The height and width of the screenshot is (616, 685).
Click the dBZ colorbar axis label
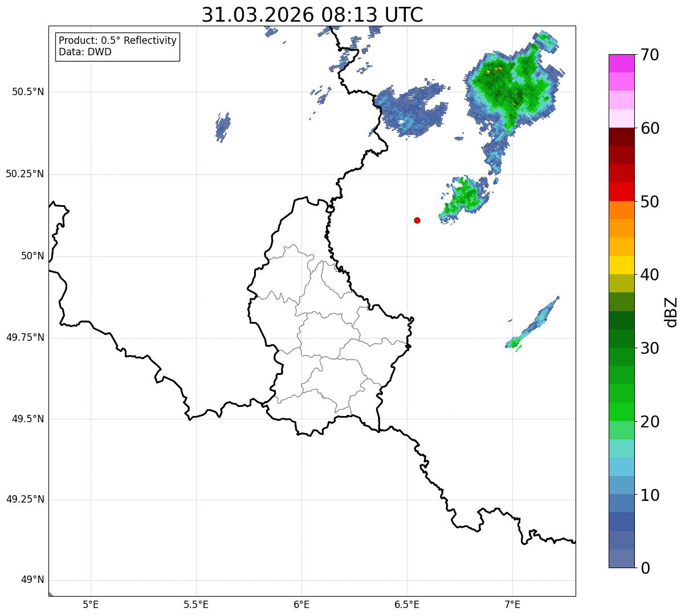[671, 311]
